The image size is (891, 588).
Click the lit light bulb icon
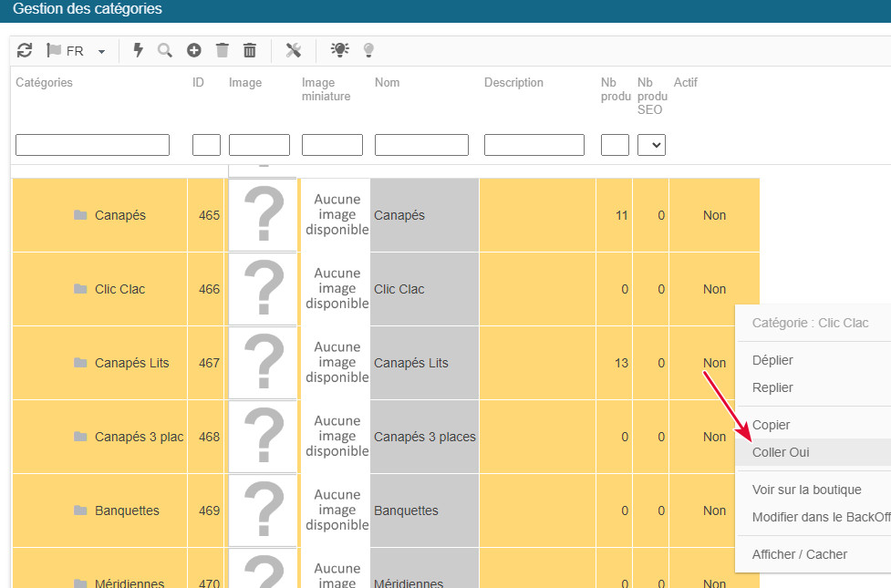click(x=340, y=51)
